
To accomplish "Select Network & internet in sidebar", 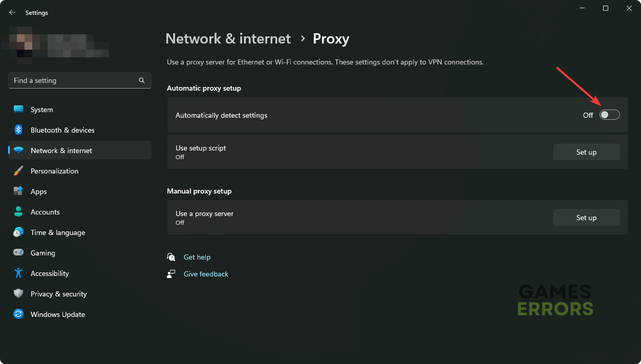I will point(61,151).
